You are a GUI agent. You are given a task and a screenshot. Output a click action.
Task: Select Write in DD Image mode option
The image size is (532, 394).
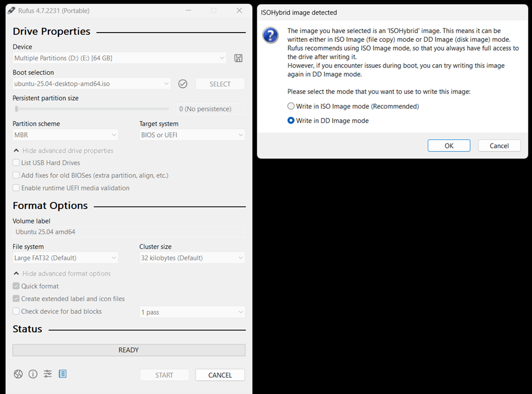pyautogui.click(x=292, y=121)
